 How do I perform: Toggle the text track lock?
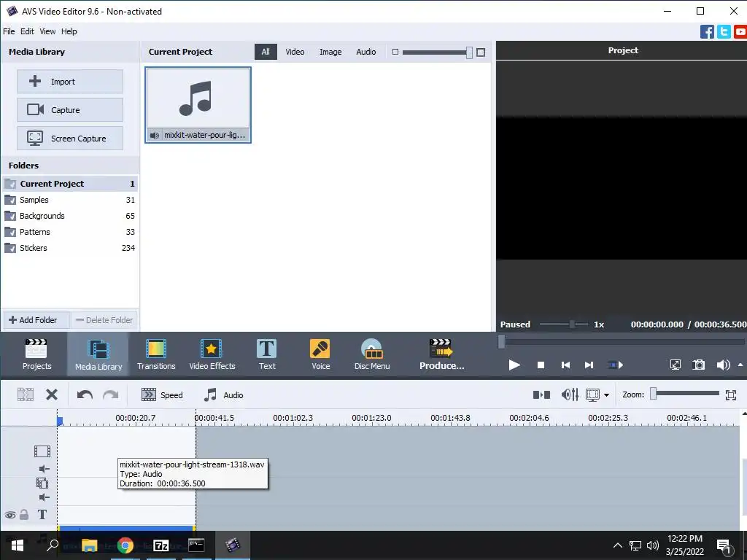click(x=24, y=514)
